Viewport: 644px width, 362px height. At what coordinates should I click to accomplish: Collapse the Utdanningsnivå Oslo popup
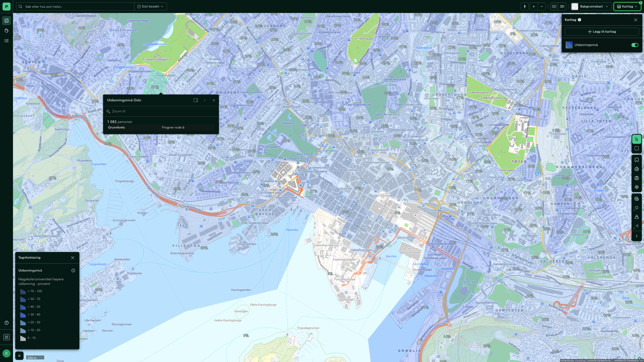tap(205, 100)
